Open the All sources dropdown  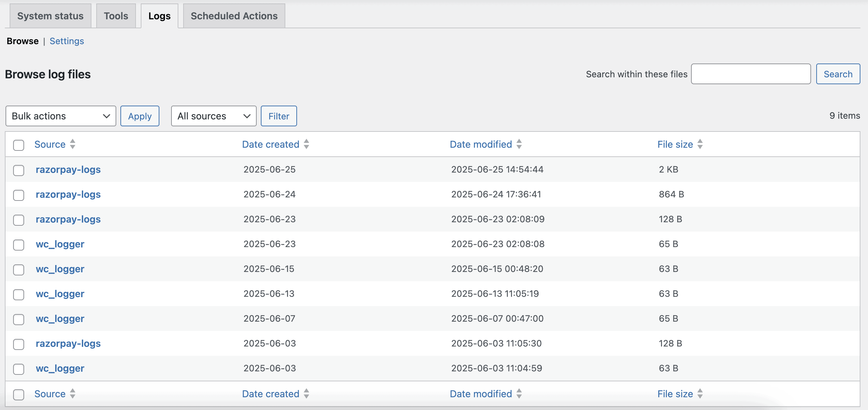[x=214, y=116]
